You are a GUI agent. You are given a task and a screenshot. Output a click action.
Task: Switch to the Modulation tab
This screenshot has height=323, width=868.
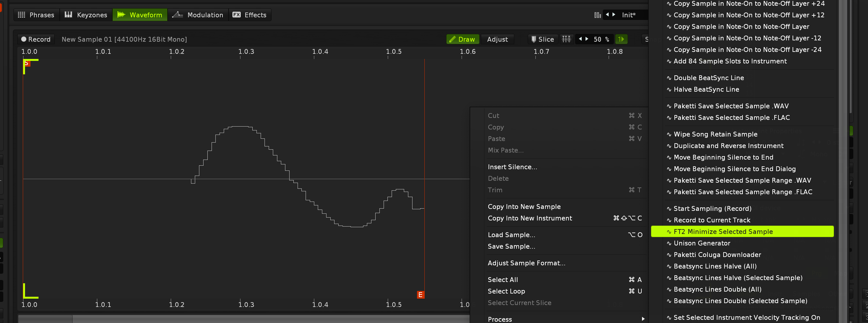click(x=198, y=15)
